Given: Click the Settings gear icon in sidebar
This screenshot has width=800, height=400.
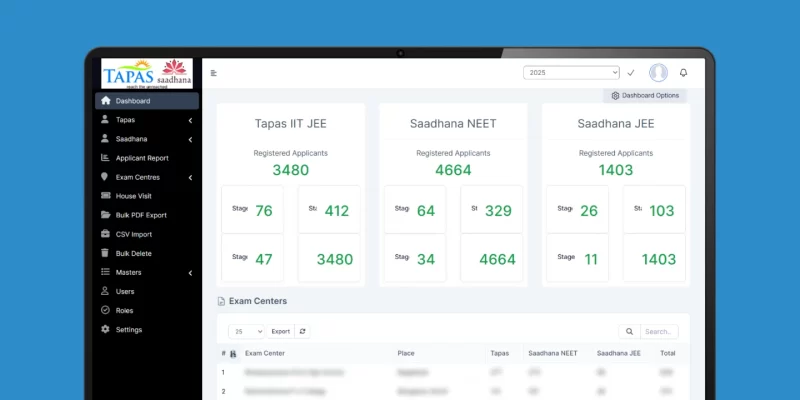Looking at the screenshot, I should [x=106, y=330].
